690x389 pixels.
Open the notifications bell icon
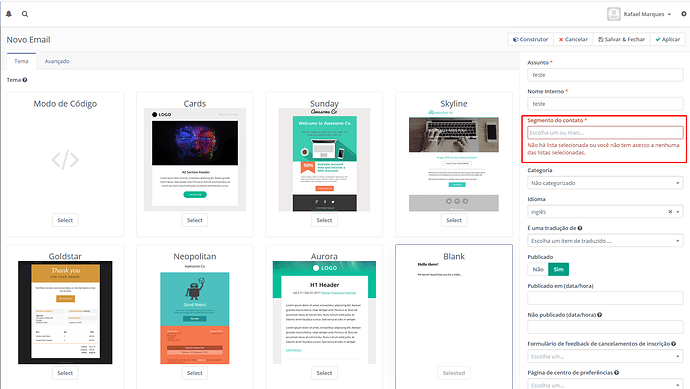(9, 14)
